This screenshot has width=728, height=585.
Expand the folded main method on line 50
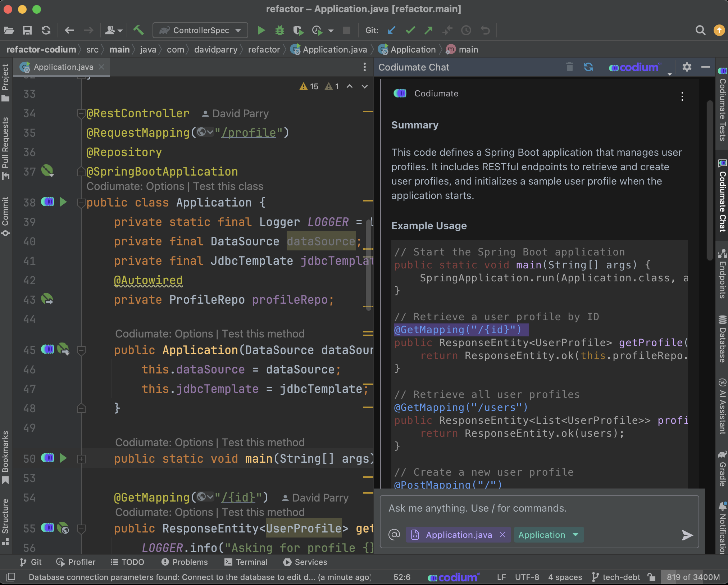pos(81,459)
